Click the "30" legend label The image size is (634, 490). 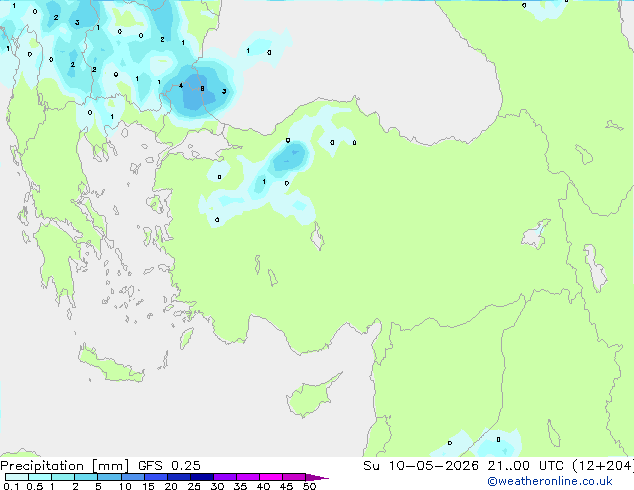pyautogui.click(x=217, y=486)
